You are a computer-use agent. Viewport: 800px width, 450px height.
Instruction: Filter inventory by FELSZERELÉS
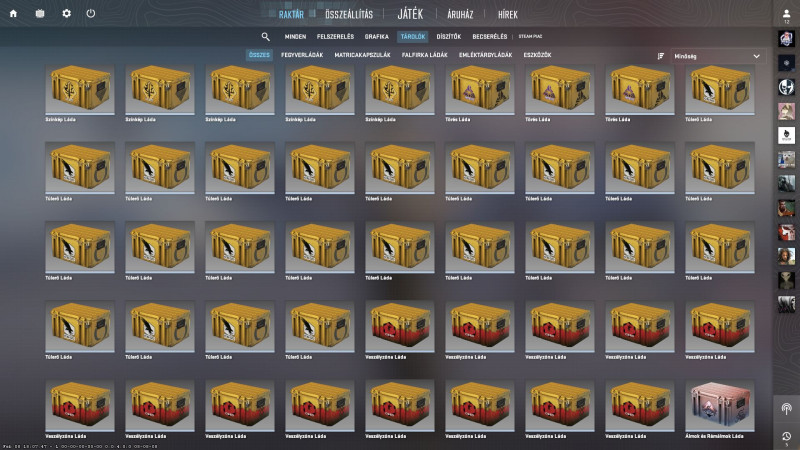pos(335,37)
